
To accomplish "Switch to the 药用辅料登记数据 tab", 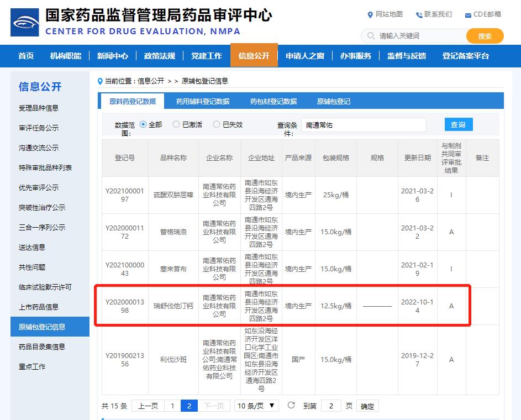I will tap(203, 101).
